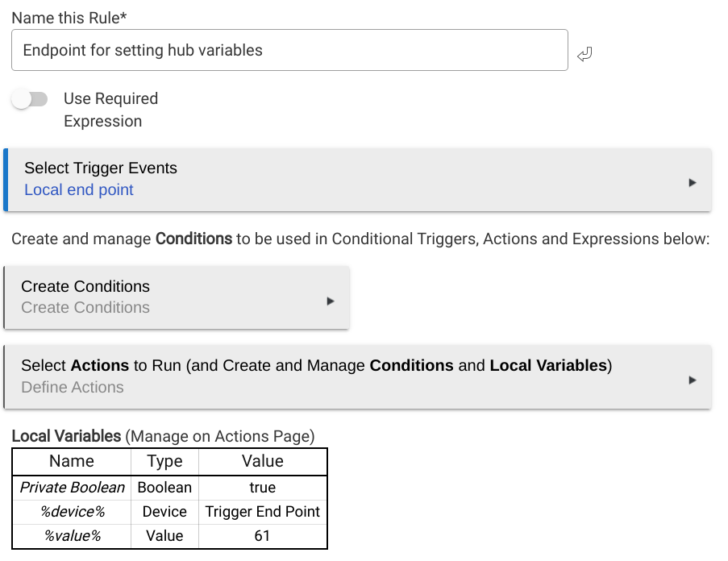The width and height of the screenshot is (728, 561).
Task: Select the %device% variable name cell
Action: (72, 512)
